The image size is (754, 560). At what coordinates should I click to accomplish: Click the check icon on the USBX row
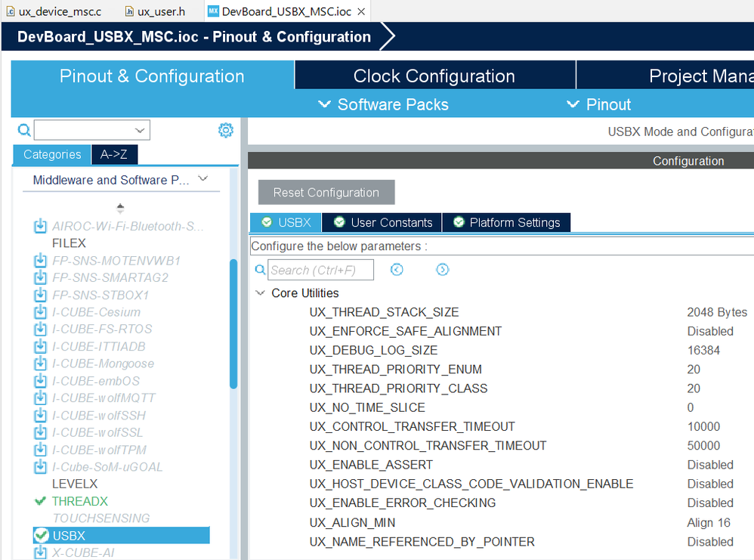coord(42,535)
